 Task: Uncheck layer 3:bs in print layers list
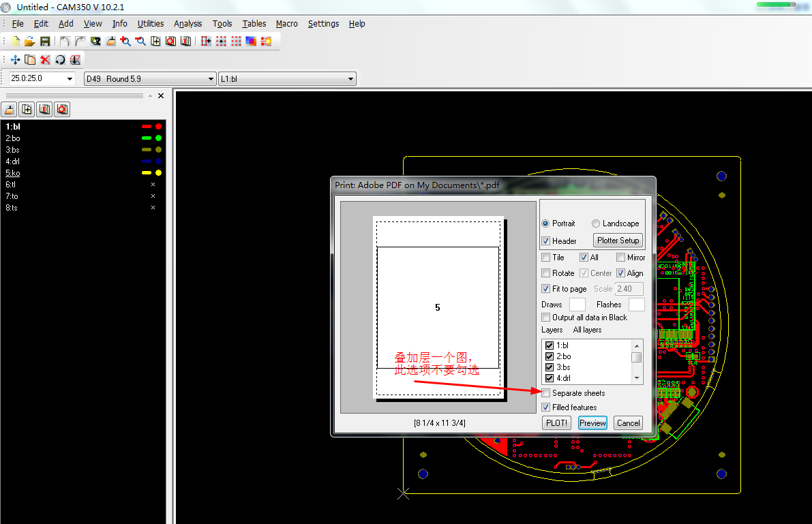click(x=550, y=367)
